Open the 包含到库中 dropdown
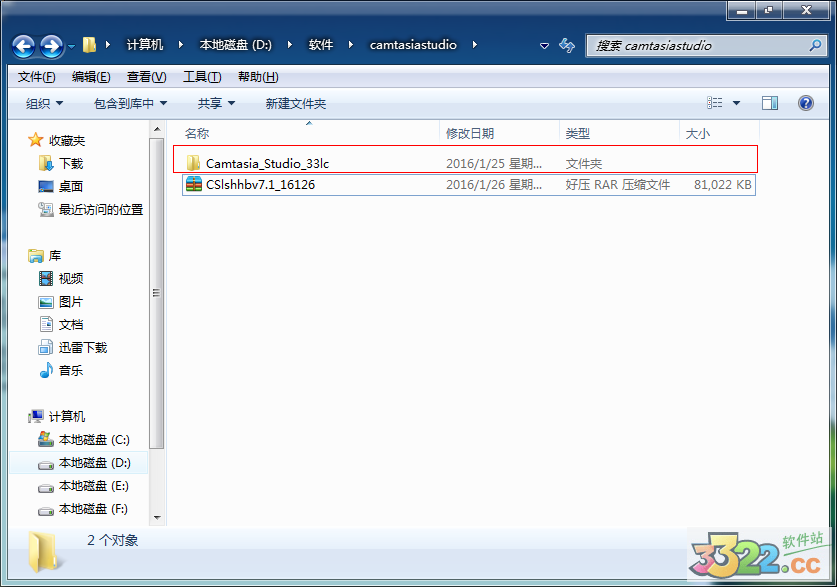Screen dimensions: 837x587 pos(130,104)
